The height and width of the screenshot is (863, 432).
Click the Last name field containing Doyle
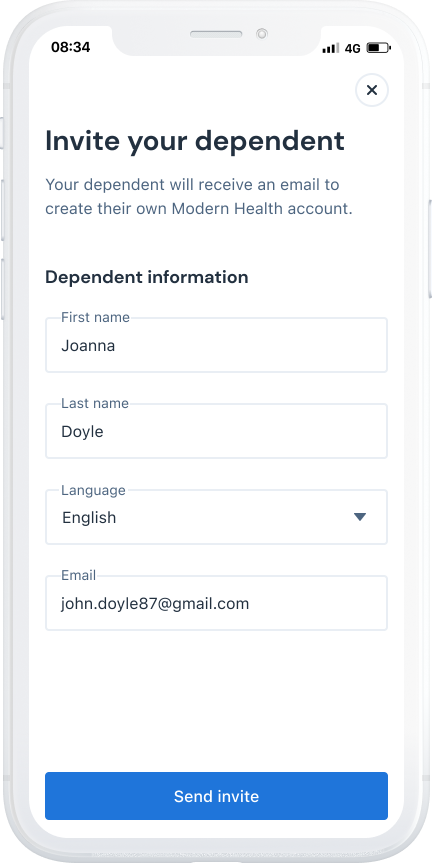(216, 431)
